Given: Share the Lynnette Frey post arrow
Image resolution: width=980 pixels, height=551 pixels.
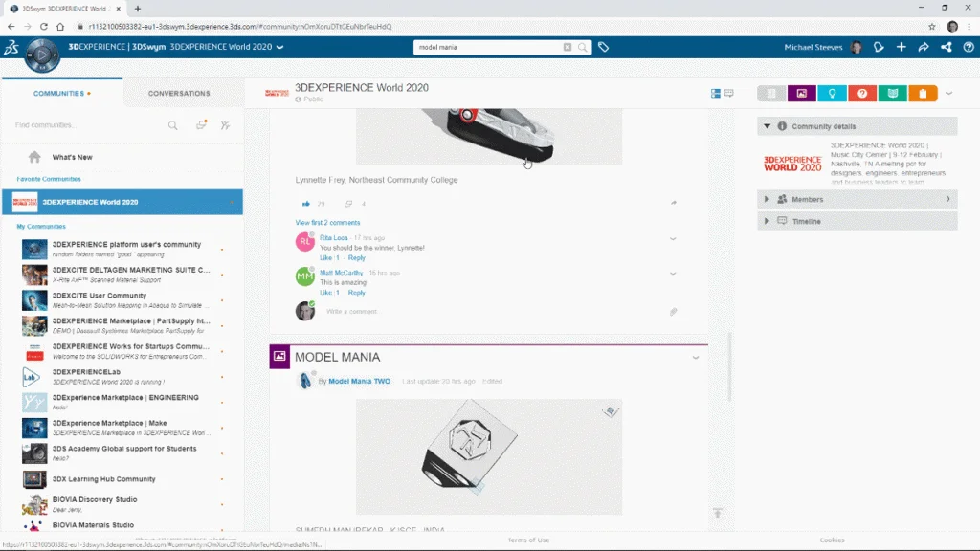Looking at the screenshot, I should coord(673,203).
